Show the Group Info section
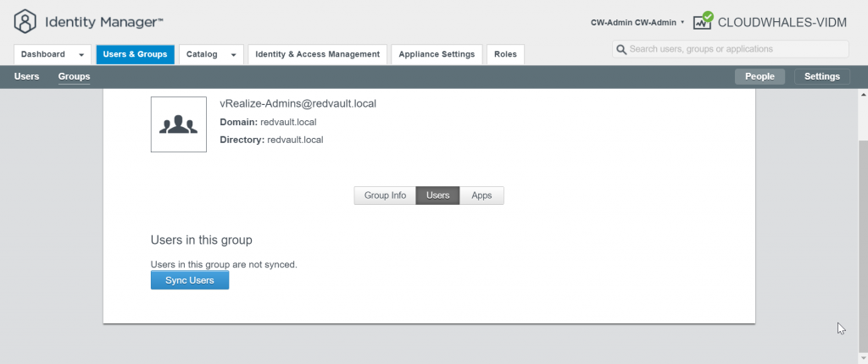The image size is (868, 364). coord(385,196)
